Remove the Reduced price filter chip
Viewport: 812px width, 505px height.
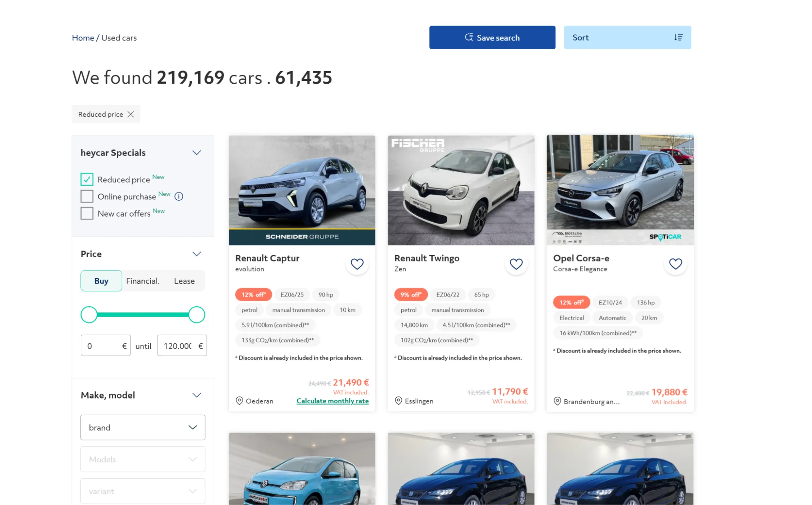point(130,114)
